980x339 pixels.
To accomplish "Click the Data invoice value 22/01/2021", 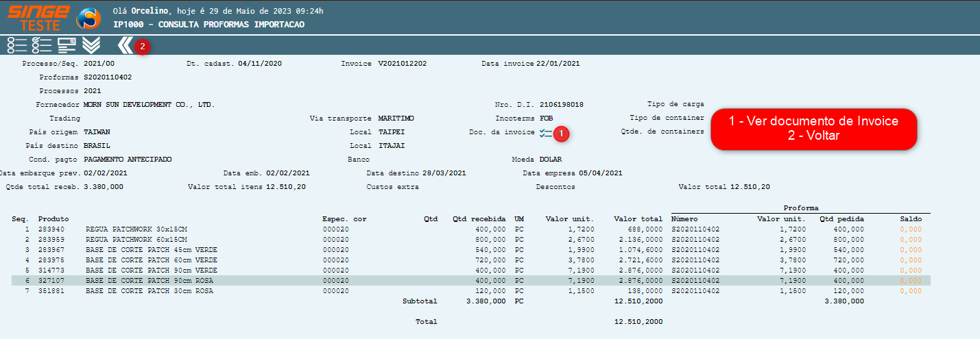I will pos(558,63).
